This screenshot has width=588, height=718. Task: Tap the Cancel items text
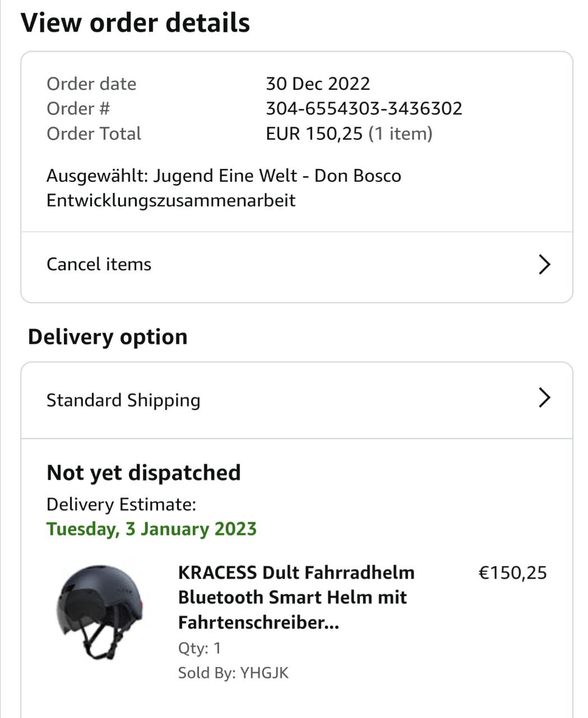coord(99,264)
